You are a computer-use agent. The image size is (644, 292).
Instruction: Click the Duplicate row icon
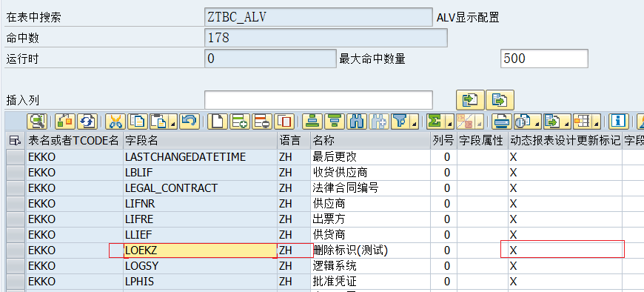(x=284, y=122)
